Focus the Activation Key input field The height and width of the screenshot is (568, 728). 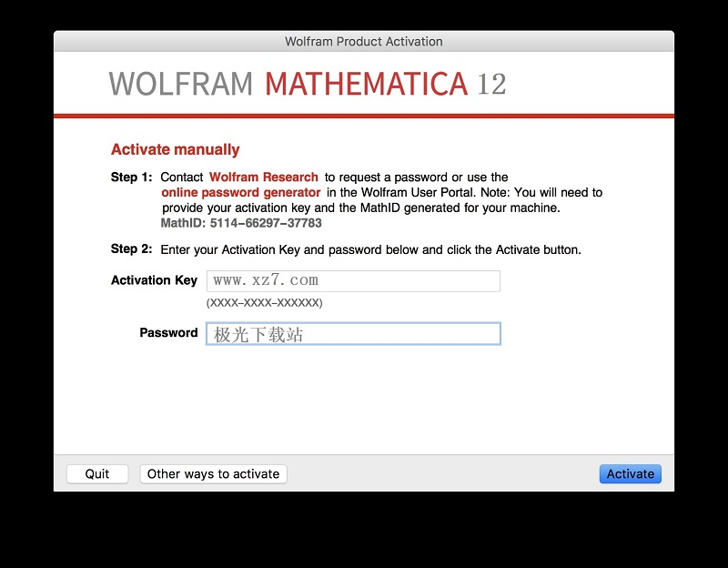[x=353, y=281]
